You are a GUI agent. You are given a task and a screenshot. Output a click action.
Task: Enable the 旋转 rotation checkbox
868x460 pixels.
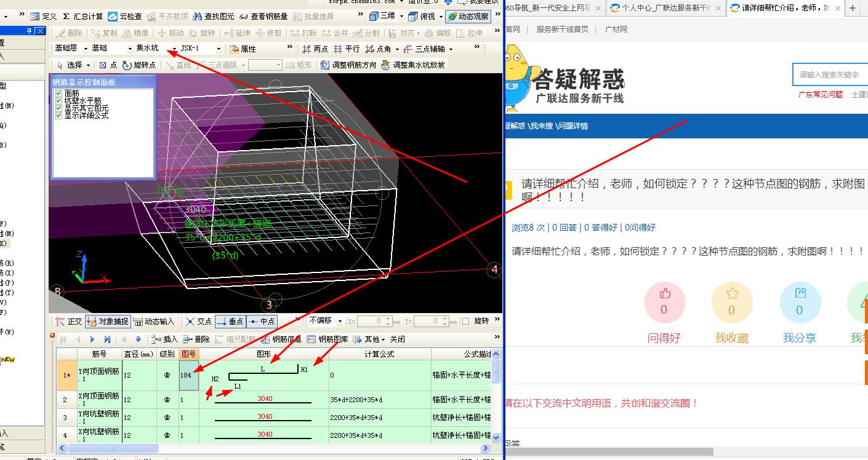pos(466,321)
